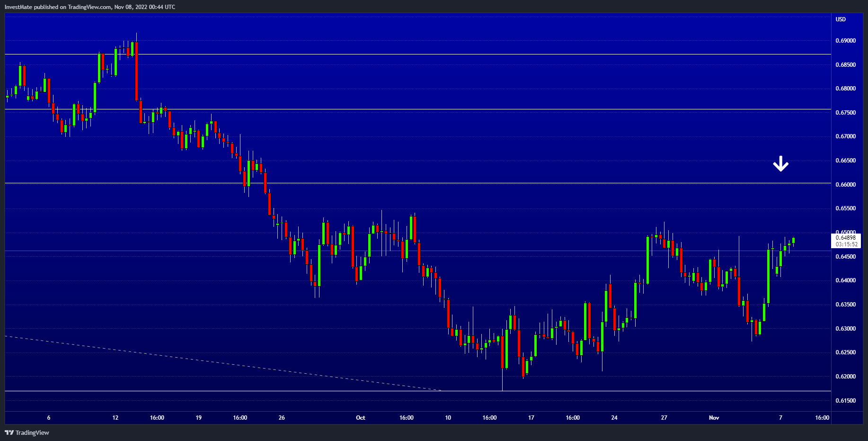Select the 0.62500 price axis label
This screenshot has height=441, width=868.
tap(845, 352)
